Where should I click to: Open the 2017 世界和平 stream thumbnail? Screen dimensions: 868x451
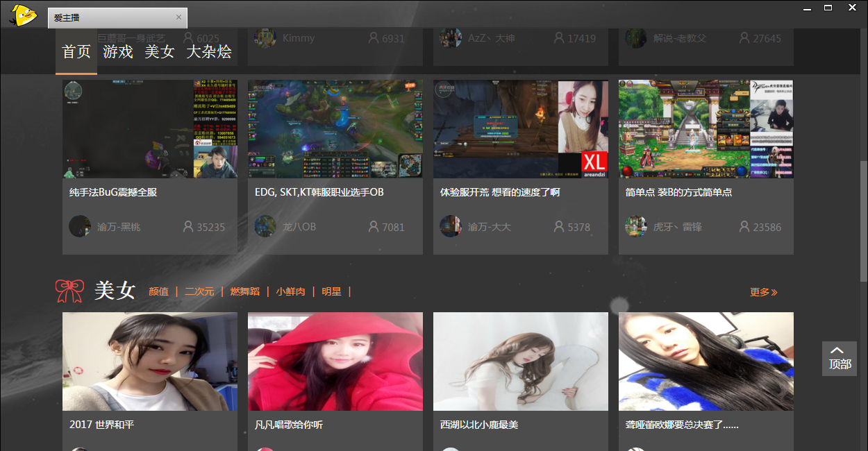pyautogui.click(x=149, y=361)
